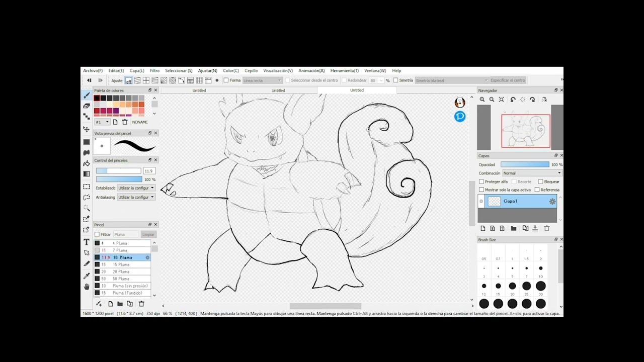Open the Archivo(F) menu
The image size is (644, 362).
tap(93, 71)
